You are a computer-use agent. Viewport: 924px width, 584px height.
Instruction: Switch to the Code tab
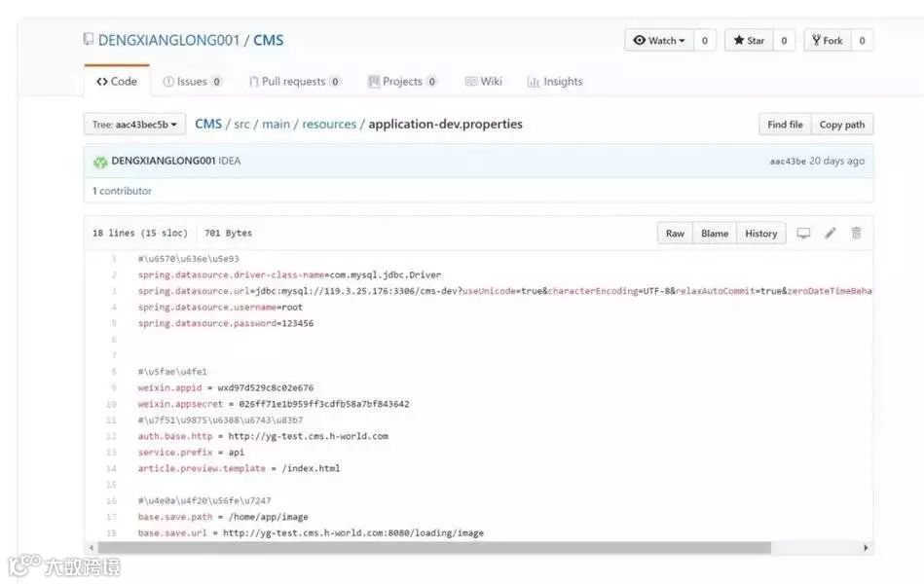pyautogui.click(x=117, y=82)
